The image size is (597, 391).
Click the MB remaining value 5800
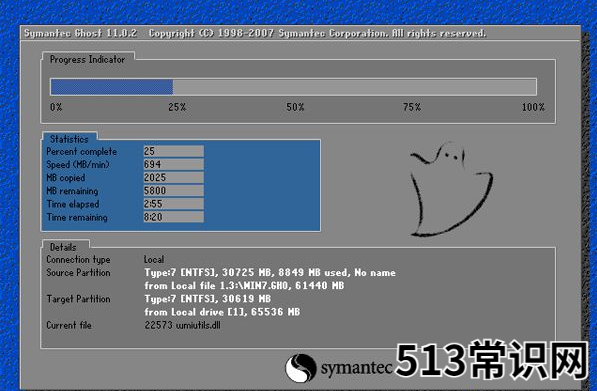tap(174, 191)
